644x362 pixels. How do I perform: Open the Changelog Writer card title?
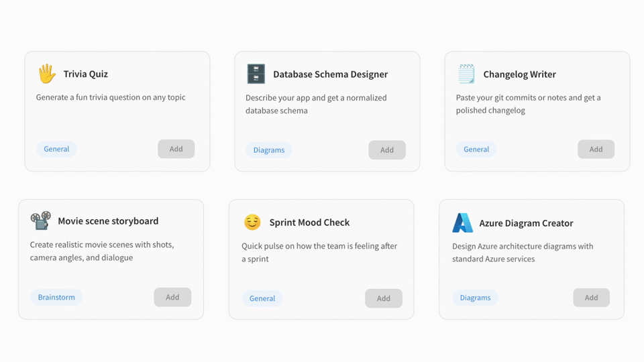tap(519, 74)
